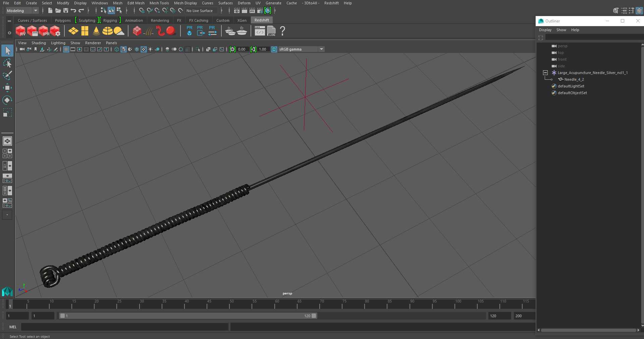Toggle smooth shade all in the viewport
The image size is (644, 339).
tap(123, 49)
